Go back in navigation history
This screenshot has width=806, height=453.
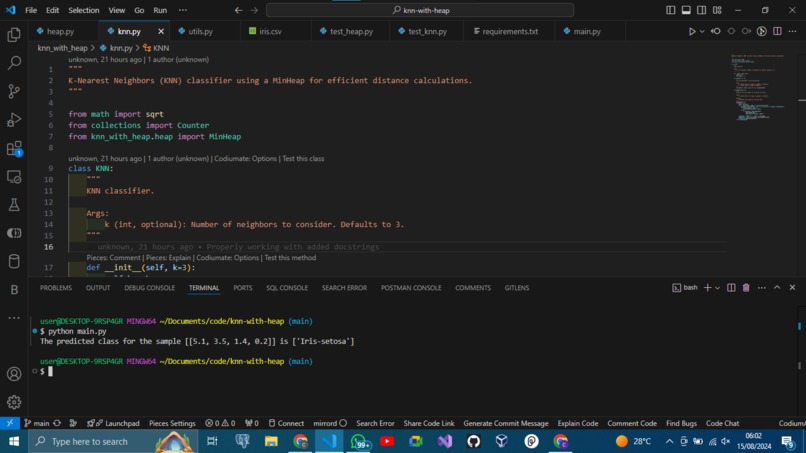[238, 10]
